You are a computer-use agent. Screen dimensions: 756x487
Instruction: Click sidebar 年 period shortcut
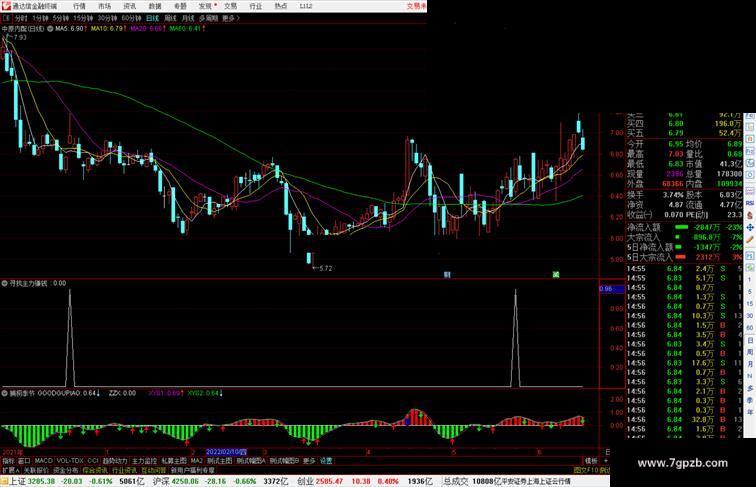pyautogui.click(x=750, y=412)
